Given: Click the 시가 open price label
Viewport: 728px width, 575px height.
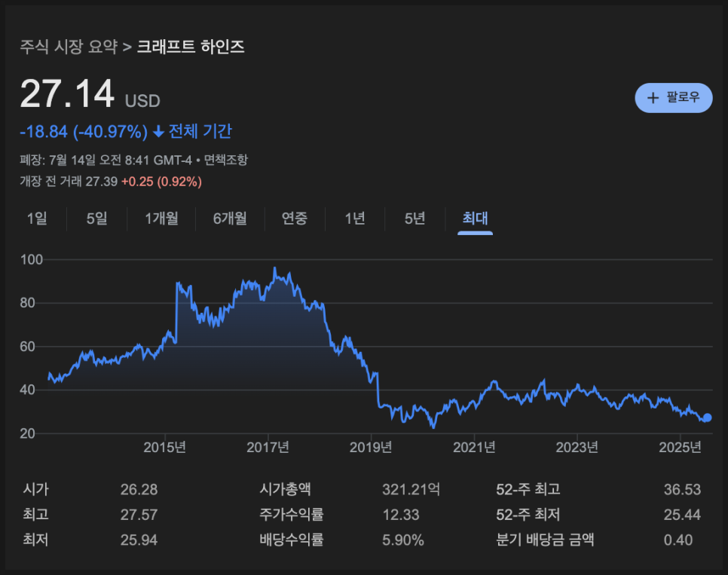Looking at the screenshot, I should click(x=35, y=489).
